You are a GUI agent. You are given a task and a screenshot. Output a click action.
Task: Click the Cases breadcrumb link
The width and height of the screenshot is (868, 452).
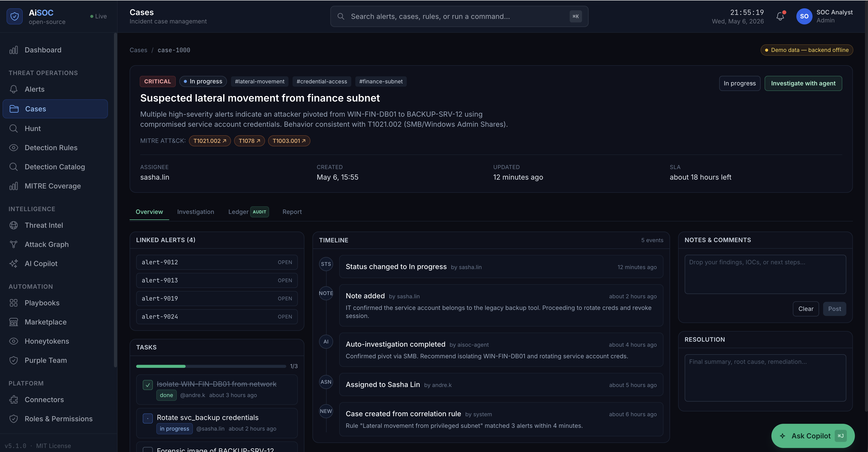tap(138, 50)
